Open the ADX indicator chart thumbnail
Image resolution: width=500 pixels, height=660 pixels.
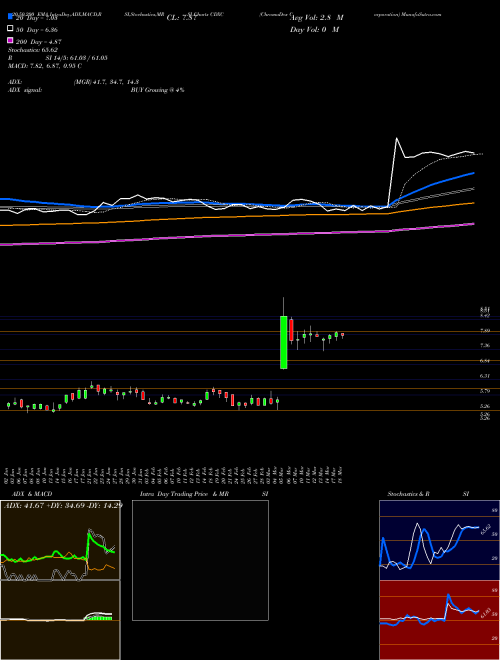(60, 540)
